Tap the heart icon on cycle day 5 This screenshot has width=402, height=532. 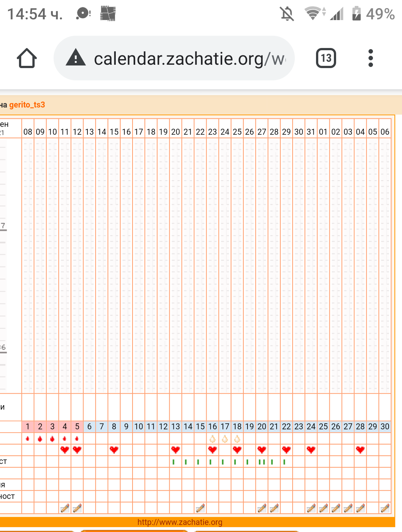pyautogui.click(x=77, y=450)
